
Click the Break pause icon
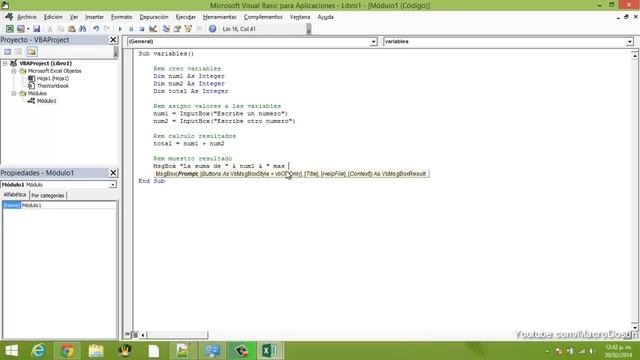click(x=131, y=29)
